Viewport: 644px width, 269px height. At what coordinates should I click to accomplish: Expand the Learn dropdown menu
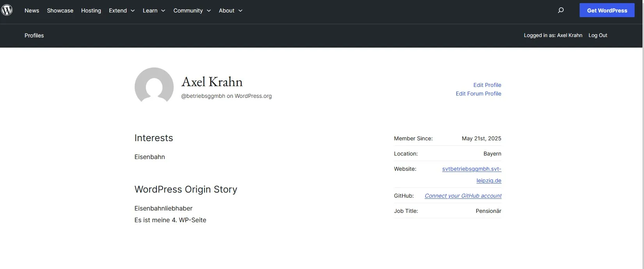coord(154,11)
